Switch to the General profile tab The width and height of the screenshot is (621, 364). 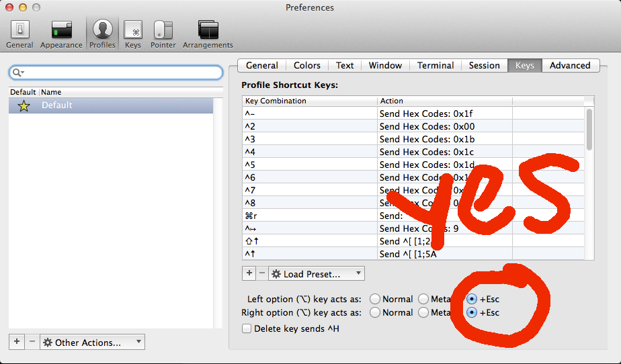click(262, 65)
